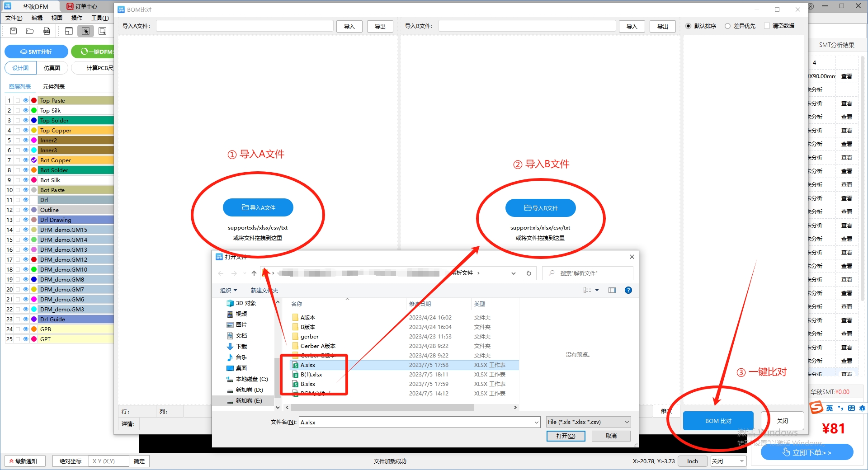Toggle eye icon for Outline layer

pos(26,210)
